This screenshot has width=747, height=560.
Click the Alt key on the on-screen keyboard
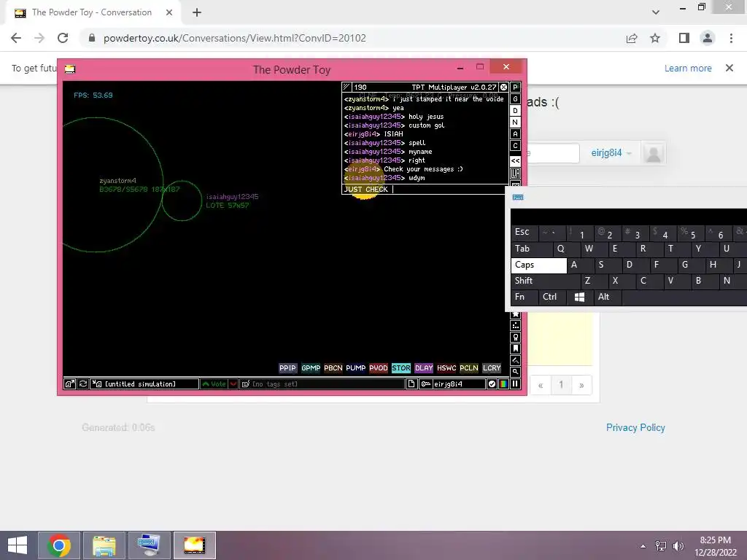[608, 297]
